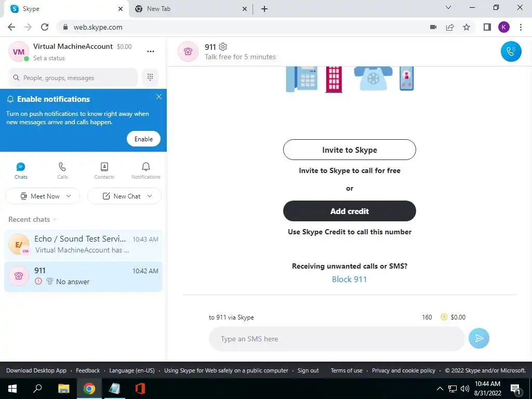Click the Download Desktop App link
This screenshot has height=399, width=532.
36,370
